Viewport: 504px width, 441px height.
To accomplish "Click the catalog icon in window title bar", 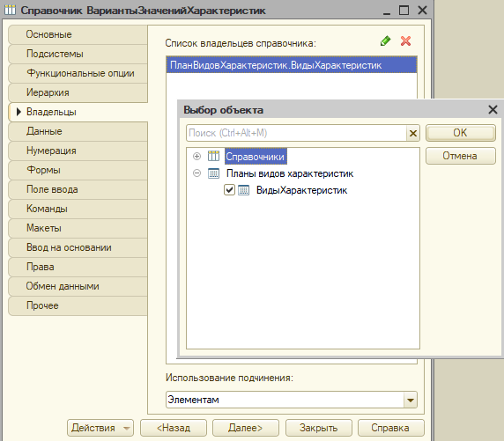I will click(10, 10).
